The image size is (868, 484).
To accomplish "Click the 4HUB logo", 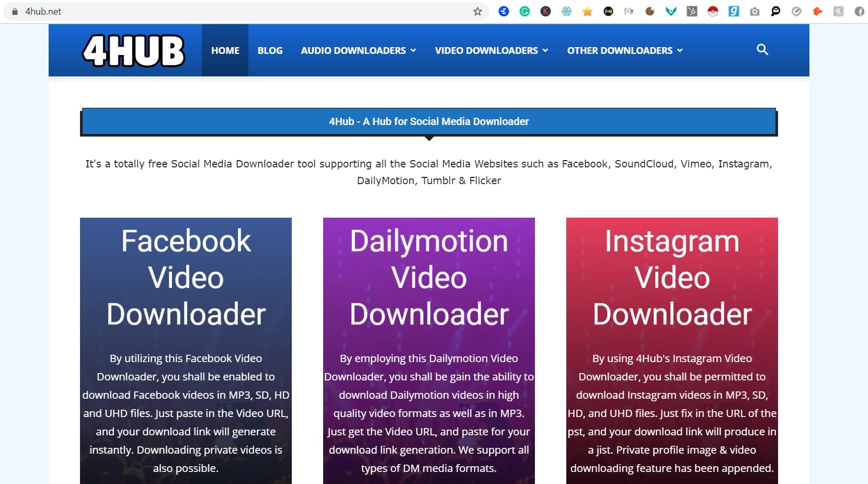I will point(133,51).
